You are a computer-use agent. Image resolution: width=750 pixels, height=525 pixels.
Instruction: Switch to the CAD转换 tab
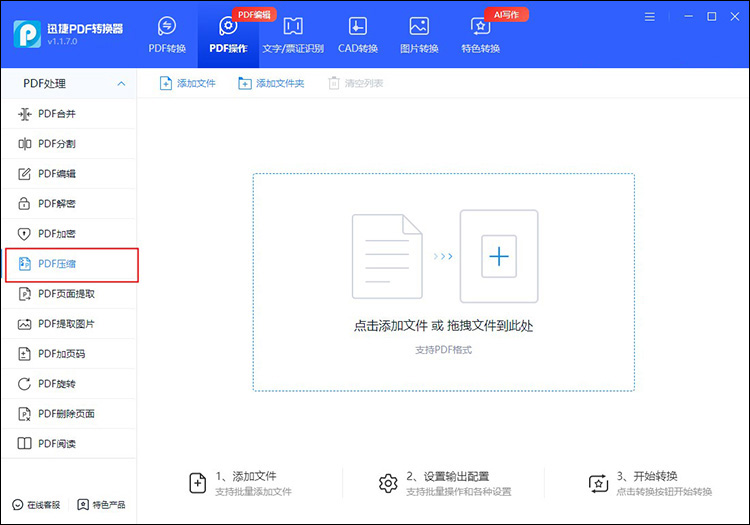(357, 27)
